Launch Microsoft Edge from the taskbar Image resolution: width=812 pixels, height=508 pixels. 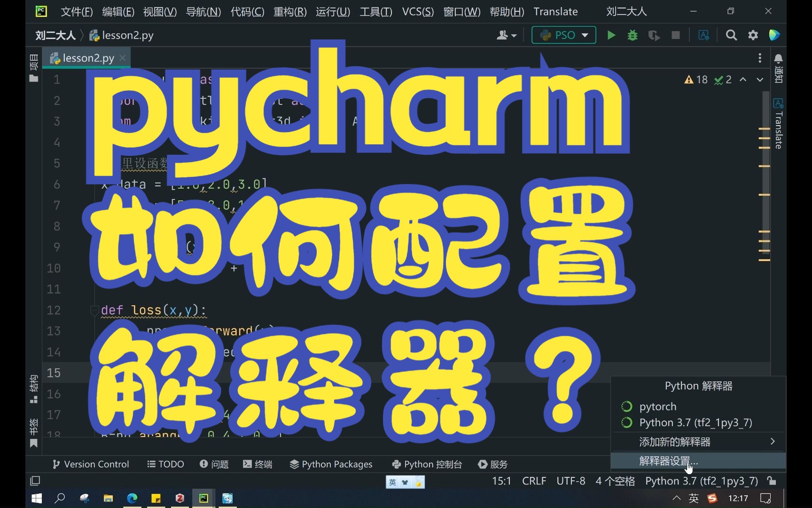tap(132, 498)
